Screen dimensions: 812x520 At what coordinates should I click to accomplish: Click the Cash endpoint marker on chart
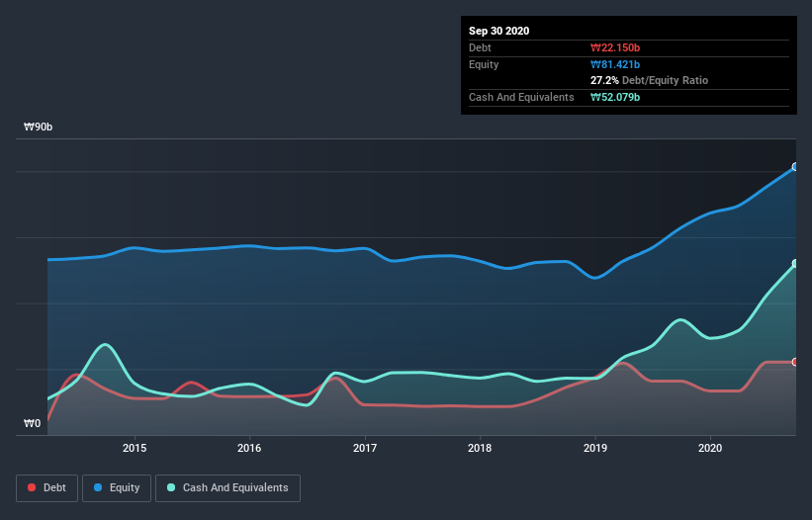tap(795, 263)
